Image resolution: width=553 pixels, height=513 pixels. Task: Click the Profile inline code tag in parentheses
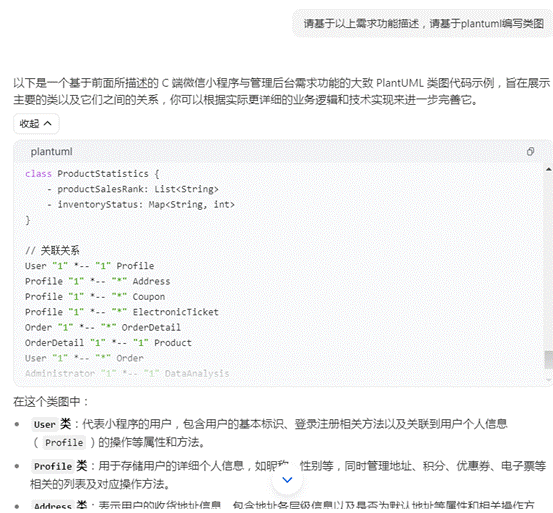tap(64, 442)
